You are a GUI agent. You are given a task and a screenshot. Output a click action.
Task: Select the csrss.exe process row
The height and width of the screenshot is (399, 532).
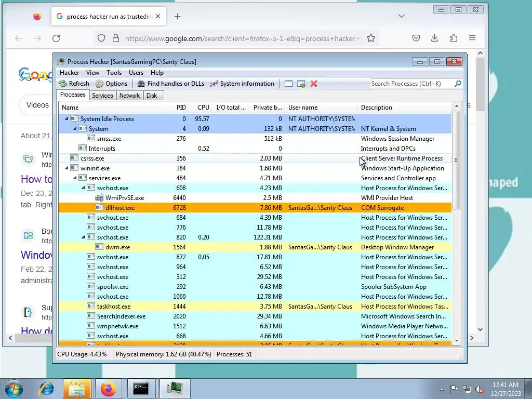click(255, 158)
